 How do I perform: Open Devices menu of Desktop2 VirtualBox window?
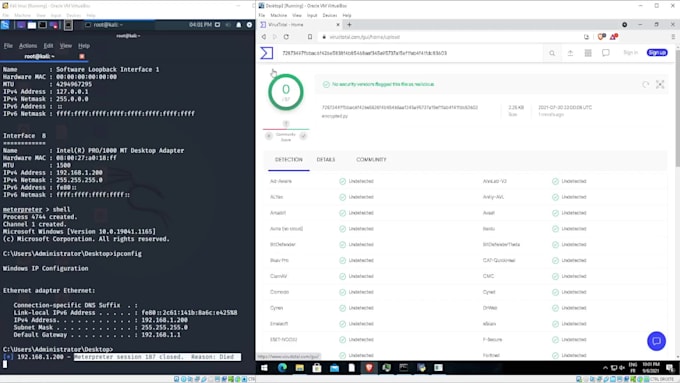click(x=330, y=15)
